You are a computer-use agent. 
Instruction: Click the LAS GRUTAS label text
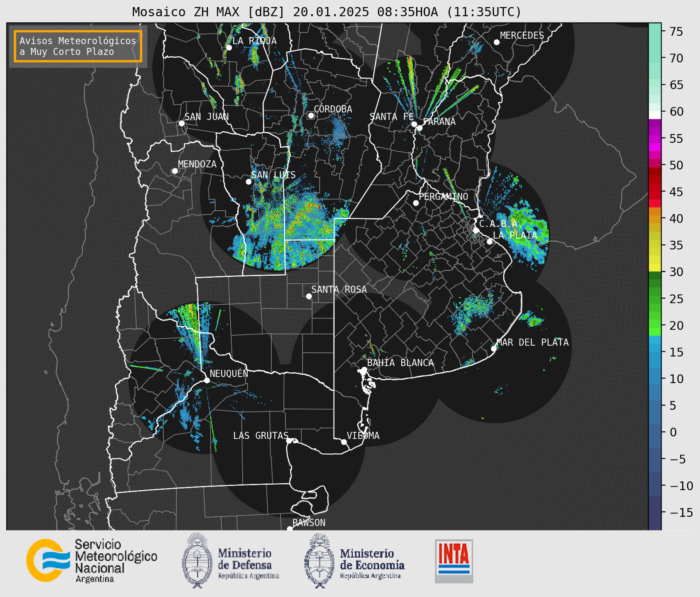tap(261, 436)
